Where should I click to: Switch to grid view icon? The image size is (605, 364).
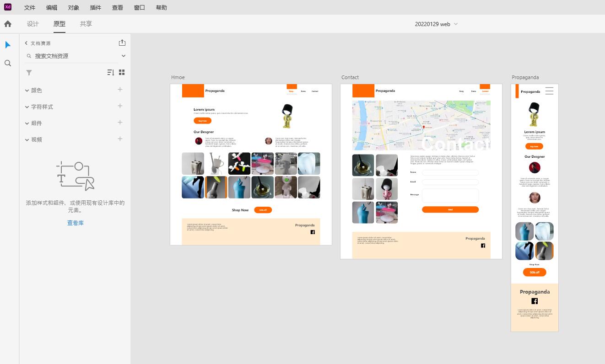click(x=122, y=72)
